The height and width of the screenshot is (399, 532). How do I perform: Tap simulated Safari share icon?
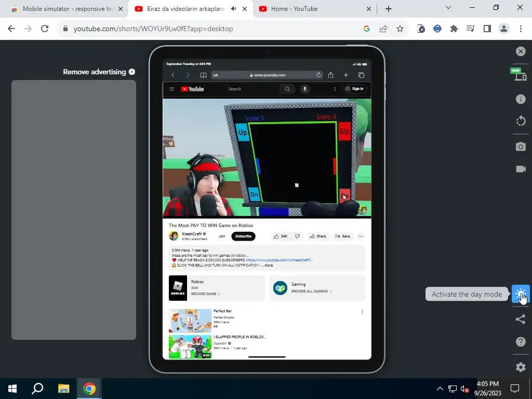330,75
